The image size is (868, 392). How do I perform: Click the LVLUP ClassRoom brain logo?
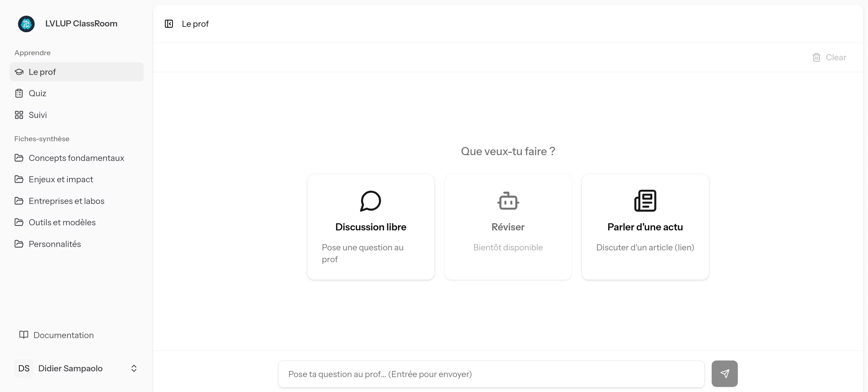pos(26,24)
